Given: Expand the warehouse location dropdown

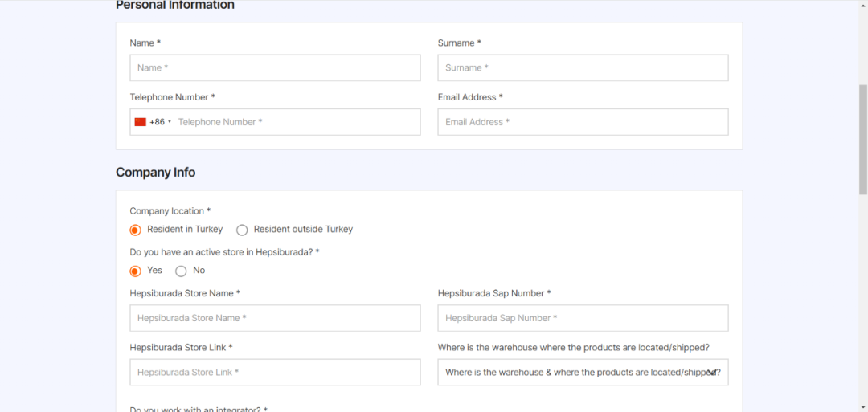Looking at the screenshot, I should (711, 373).
